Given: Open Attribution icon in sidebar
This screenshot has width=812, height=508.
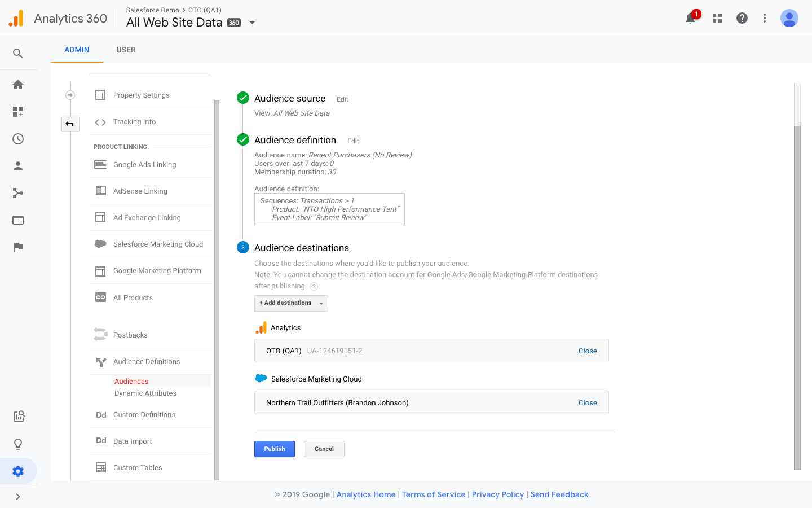Looking at the screenshot, I should [19, 417].
